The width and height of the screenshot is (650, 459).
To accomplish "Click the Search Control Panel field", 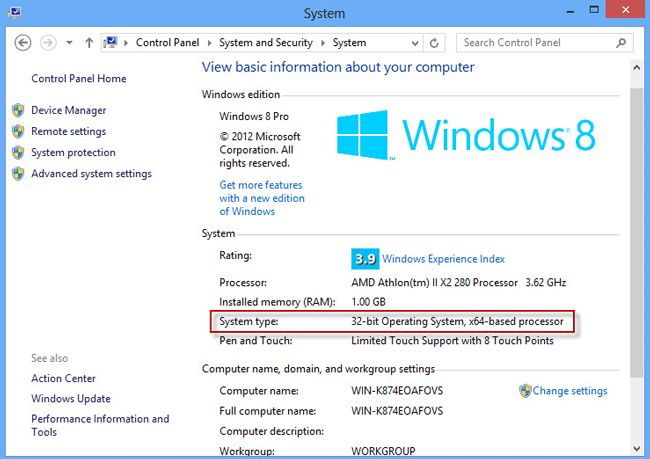I will [544, 43].
